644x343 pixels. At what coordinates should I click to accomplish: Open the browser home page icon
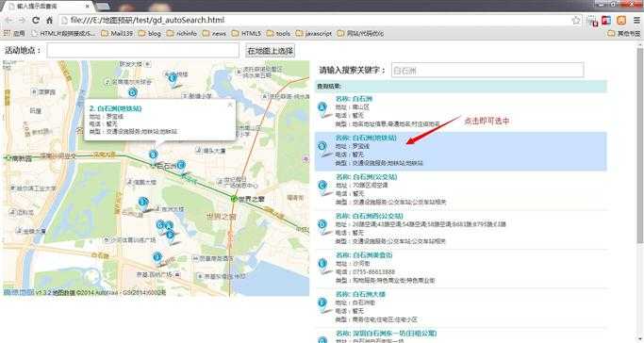pos(50,20)
